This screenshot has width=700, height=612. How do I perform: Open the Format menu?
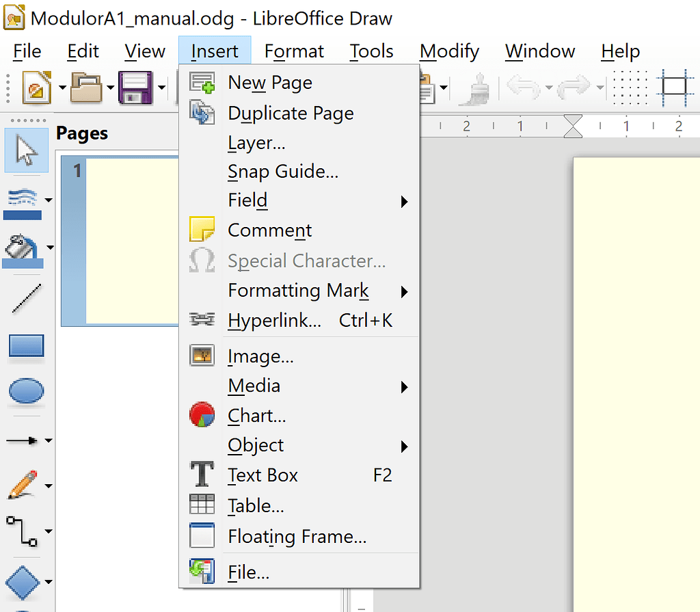[294, 51]
